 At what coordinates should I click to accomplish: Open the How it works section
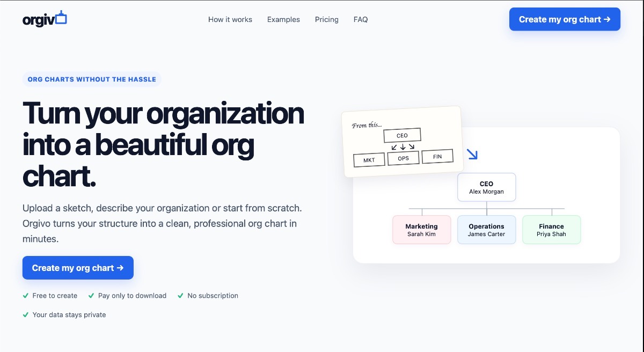tap(230, 19)
